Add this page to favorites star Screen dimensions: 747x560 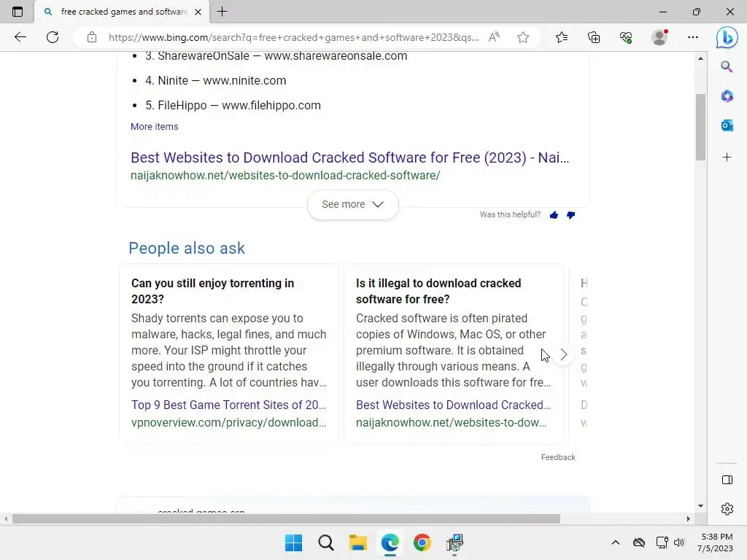[523, 37]
